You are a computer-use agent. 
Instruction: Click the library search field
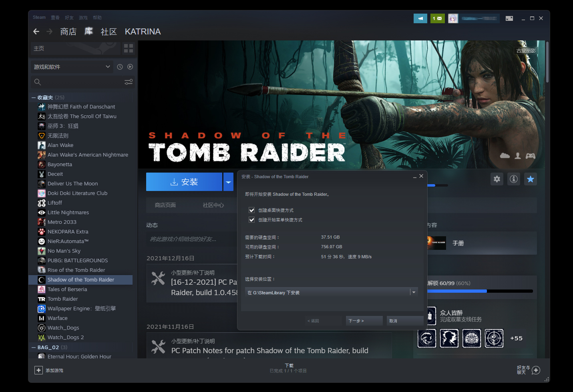click(x=82, y=82)
